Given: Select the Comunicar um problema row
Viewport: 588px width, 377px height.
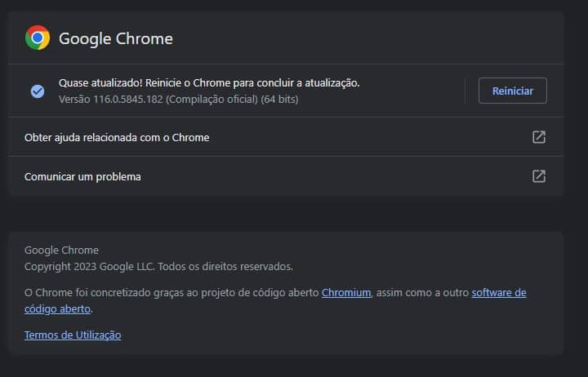Looking at the screenshot, I should [x=285, y=176].
